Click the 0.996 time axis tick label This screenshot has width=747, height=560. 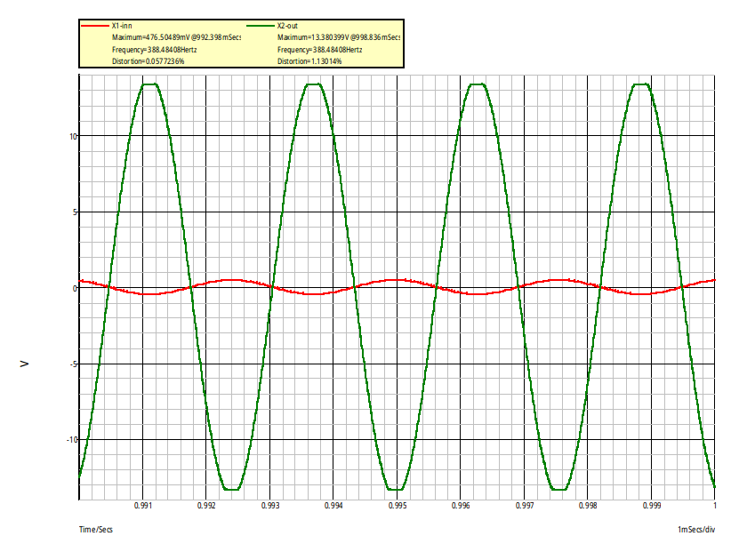[461, 505]
